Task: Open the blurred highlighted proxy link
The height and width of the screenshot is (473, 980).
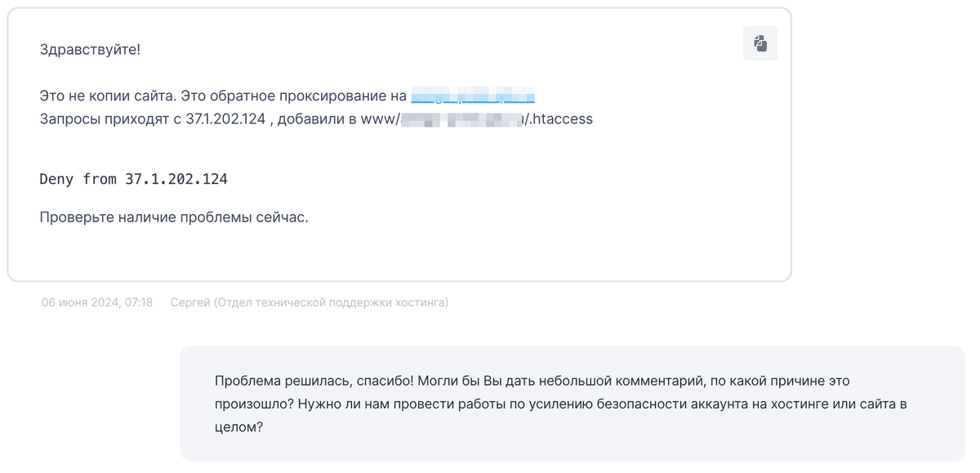Action: pos(473,96)
